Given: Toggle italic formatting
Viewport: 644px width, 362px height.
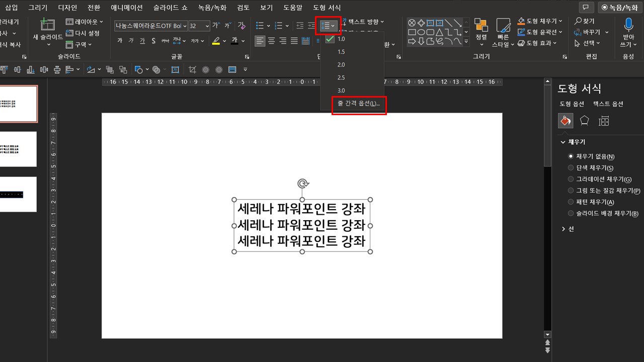Looking at the screenshot, I should [131, 41].
